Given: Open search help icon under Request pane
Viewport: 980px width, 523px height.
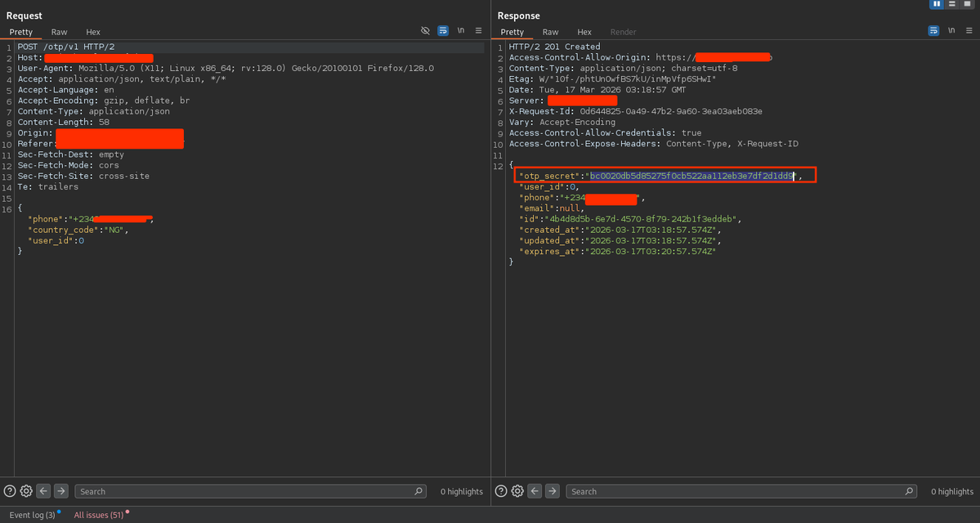Looking at the screenshot, I should pos(9,491).
